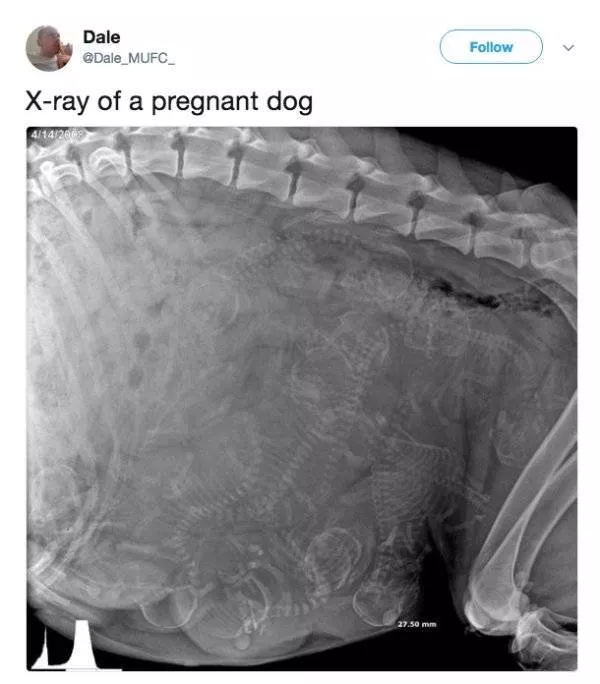600x684 pixels.
Task: Open the @Dale_MUFC_ handle link
Action: click(x=129, y=58)
